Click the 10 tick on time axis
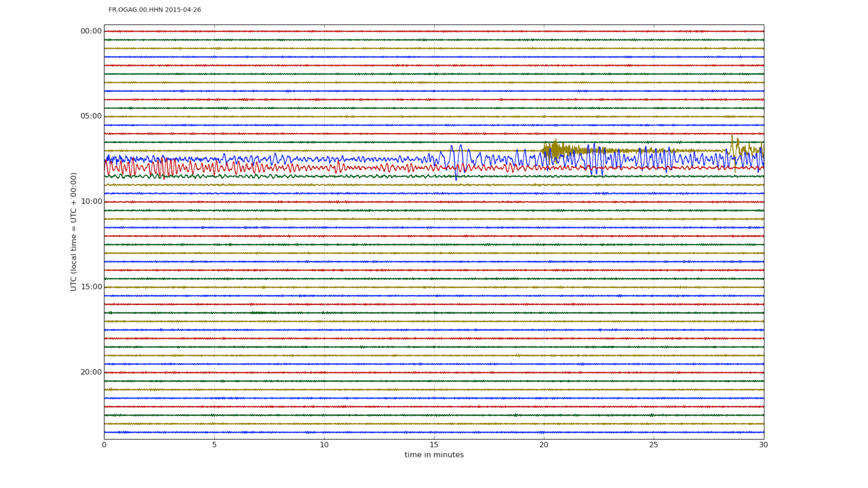The image size is (868, 488). 324,445
